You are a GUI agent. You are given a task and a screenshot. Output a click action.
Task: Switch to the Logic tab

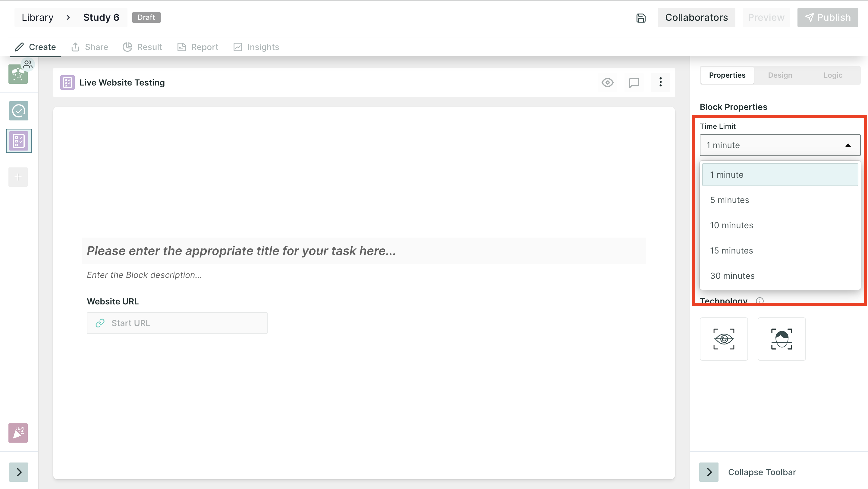point(833,75)
